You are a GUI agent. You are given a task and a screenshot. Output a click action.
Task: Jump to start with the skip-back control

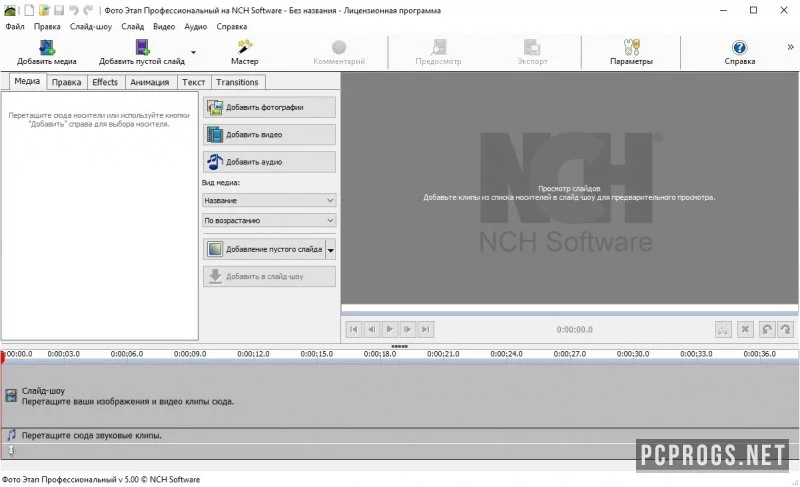pyautogui.click(x=354, y=329)
